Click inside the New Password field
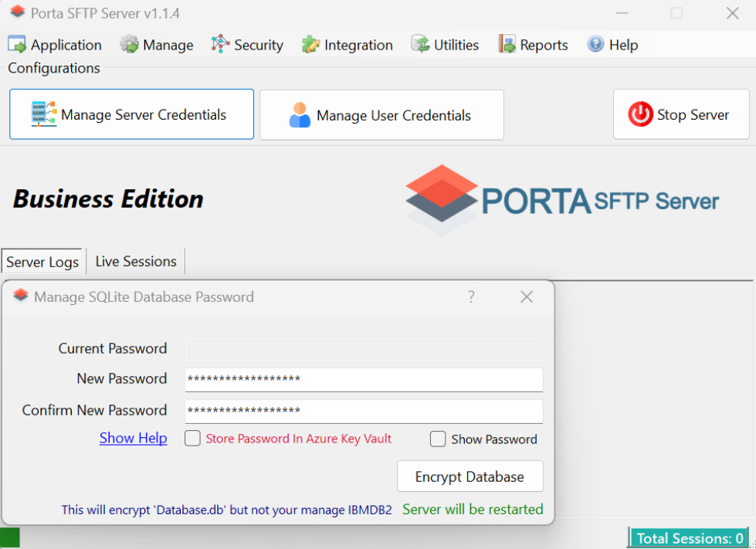This screenshot has width=756, height=549. [363, 378]
